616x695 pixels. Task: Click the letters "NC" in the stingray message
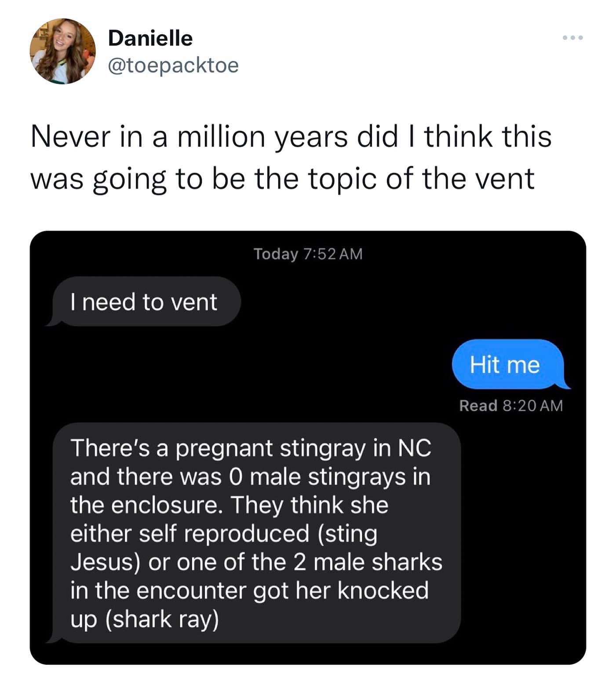[x=415, y=449]
